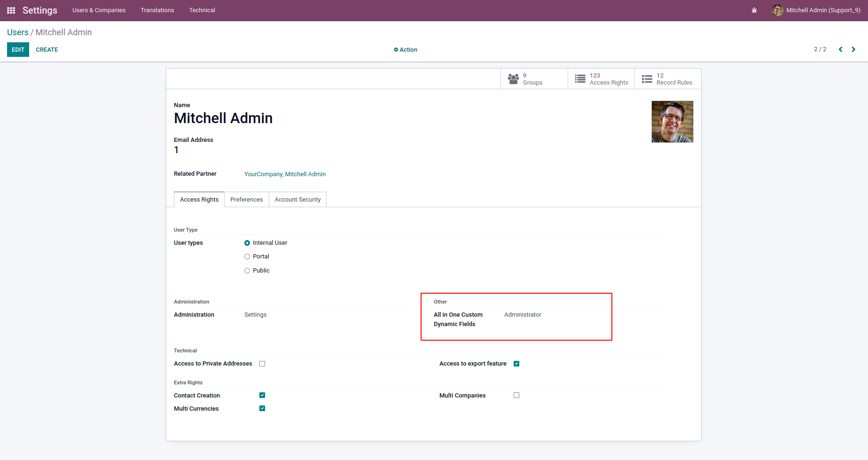Switch to the Preferences tab
The width and height of the screenshot is (868, 460).
point(246,200)
